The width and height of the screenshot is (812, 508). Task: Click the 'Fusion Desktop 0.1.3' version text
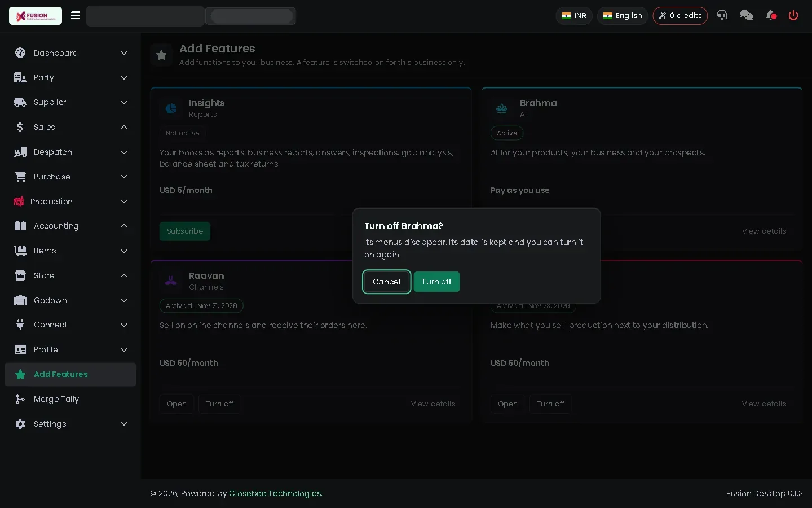tap(765, 493)
